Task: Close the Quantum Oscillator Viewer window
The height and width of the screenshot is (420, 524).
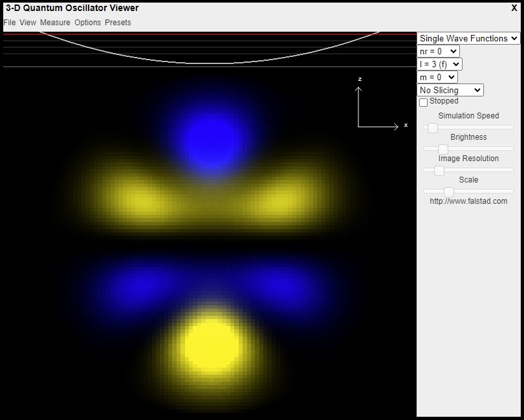Action: [514, 8]
